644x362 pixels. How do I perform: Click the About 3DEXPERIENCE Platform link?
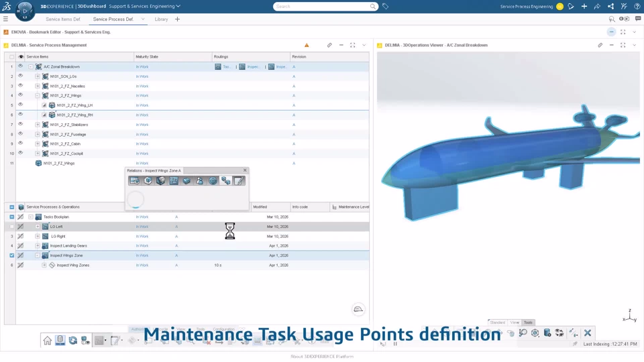tap(322, 357)
